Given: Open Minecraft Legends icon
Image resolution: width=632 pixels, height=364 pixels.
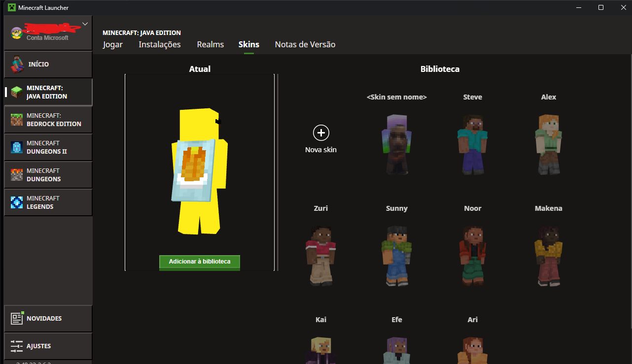Looking at the screenshot, I should click(17, 202).
